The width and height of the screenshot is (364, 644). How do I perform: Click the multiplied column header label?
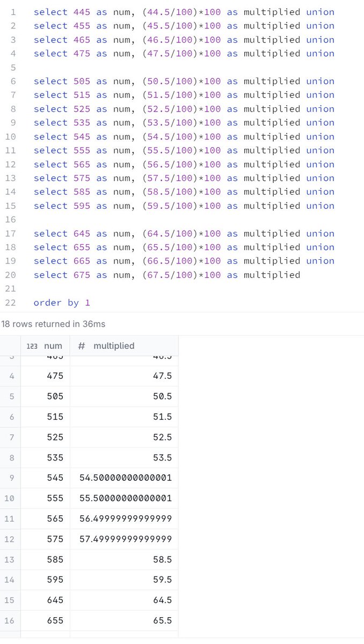click(x=114, y=346)
